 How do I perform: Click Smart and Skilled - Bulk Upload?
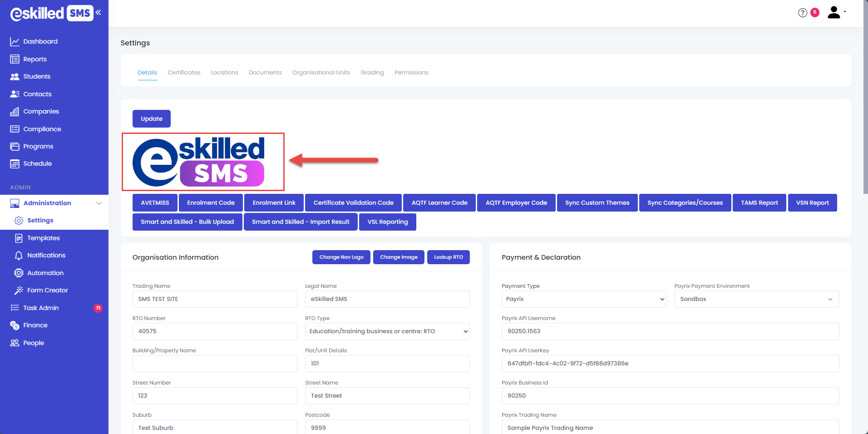187,222
